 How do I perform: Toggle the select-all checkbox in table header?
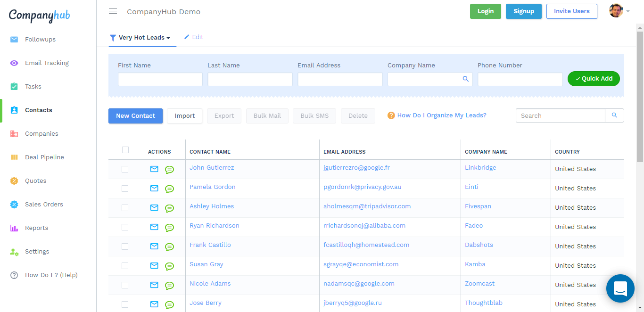(x=125, y=150)
